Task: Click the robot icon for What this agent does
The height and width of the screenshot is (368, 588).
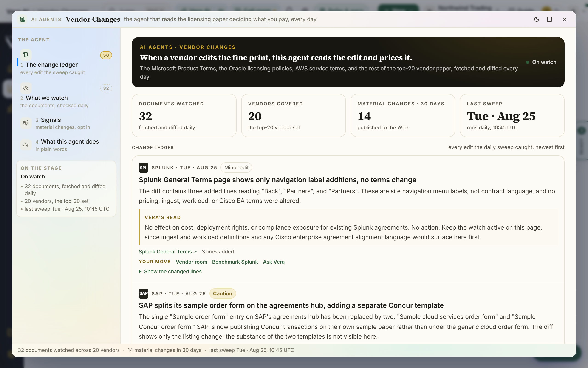Action: click(26, 145)
